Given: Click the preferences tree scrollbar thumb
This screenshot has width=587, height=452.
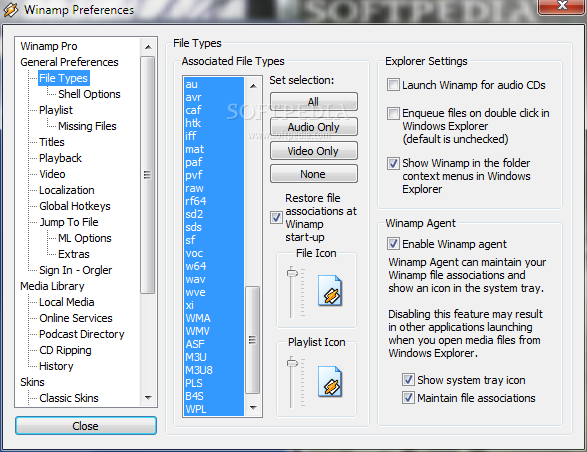Looking at the screenshot, I should (x=148, y=175).
